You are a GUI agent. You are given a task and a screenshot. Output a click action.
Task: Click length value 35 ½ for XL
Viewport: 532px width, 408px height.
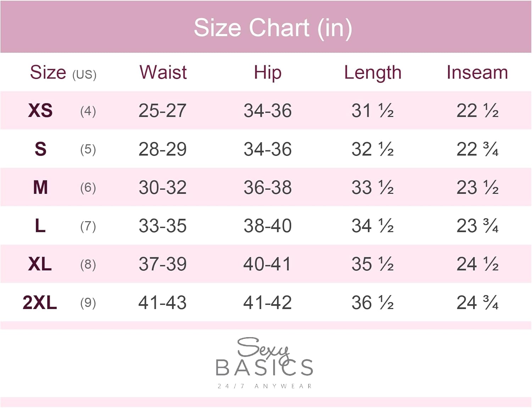tap(372, 264)
